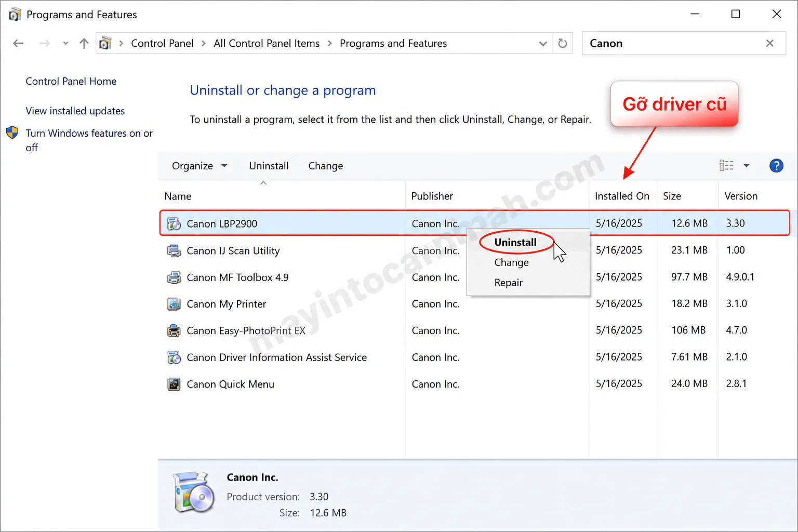Screen dimensions: 798x532
Task: Click the Canon MF Toolbox 4.9 icon
Action: point(174,277)
